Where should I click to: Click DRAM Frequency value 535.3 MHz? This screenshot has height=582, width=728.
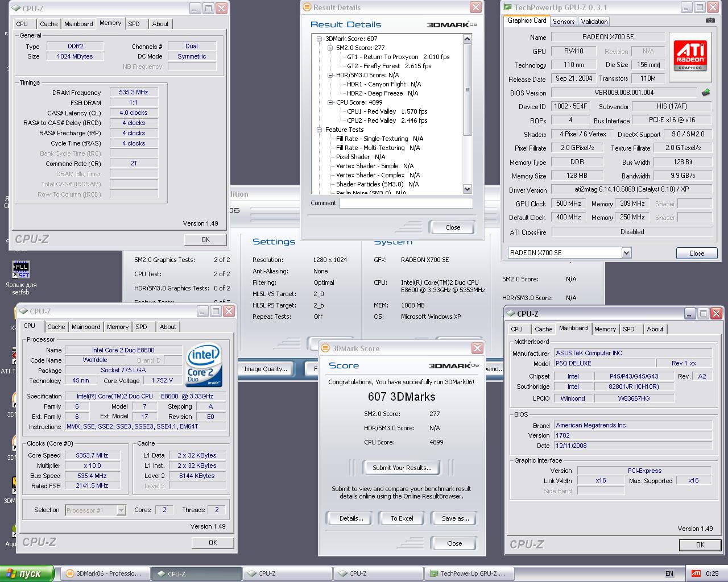click(x=134, y=92)
